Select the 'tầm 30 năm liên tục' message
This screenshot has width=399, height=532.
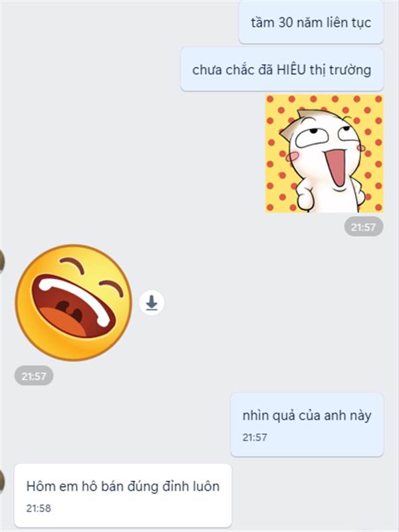[x=311, y=23]
